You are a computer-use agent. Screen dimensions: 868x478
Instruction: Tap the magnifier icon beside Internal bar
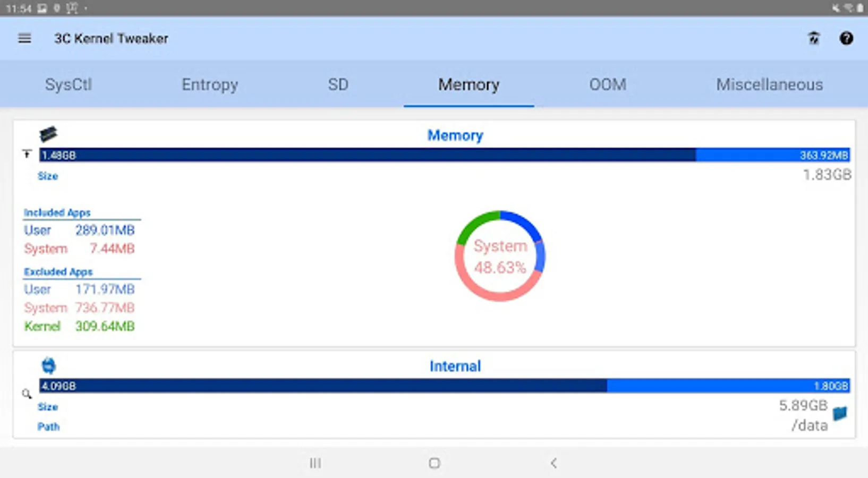(x=27, y=394)
